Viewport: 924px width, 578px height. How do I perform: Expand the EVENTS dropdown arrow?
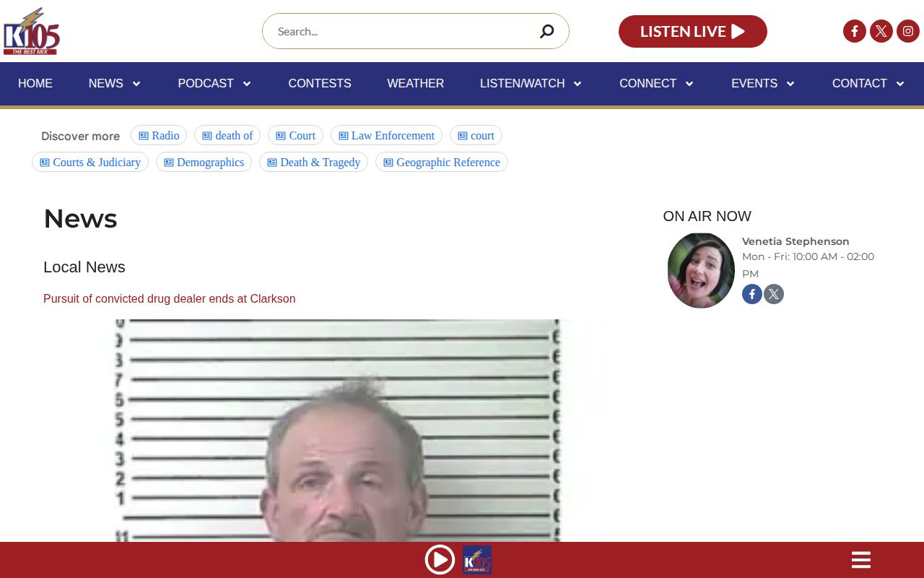(x=790, y=84)
